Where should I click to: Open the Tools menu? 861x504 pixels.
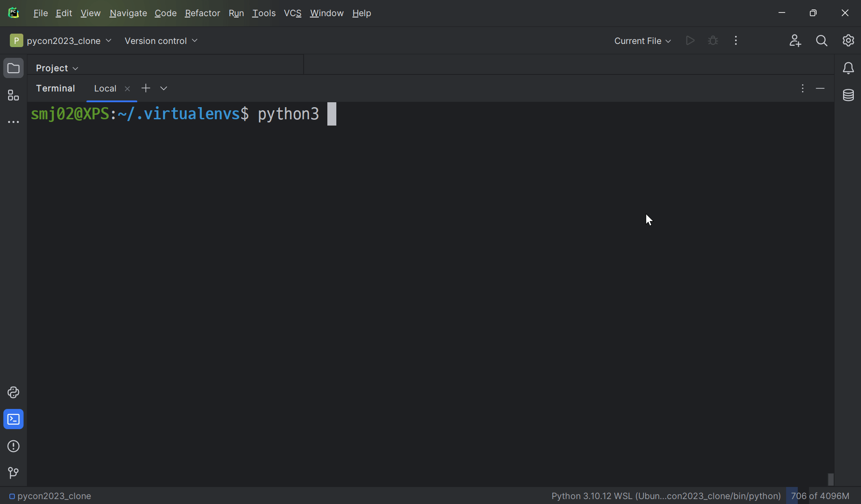[x=264, y=13]
